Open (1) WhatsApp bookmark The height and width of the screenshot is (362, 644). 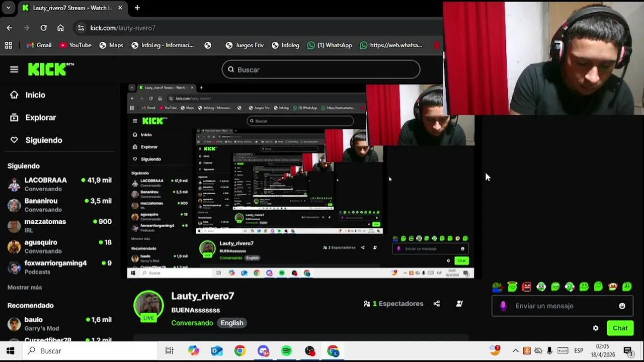330,45
